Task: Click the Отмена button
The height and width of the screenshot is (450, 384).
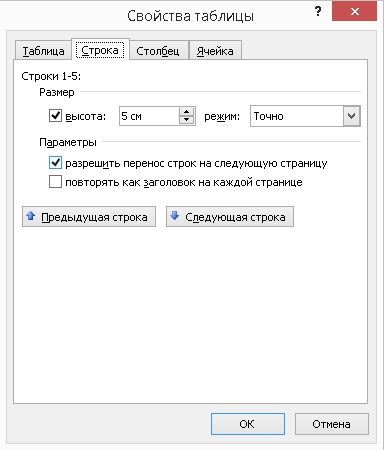Action: click(x=332, y=424)
